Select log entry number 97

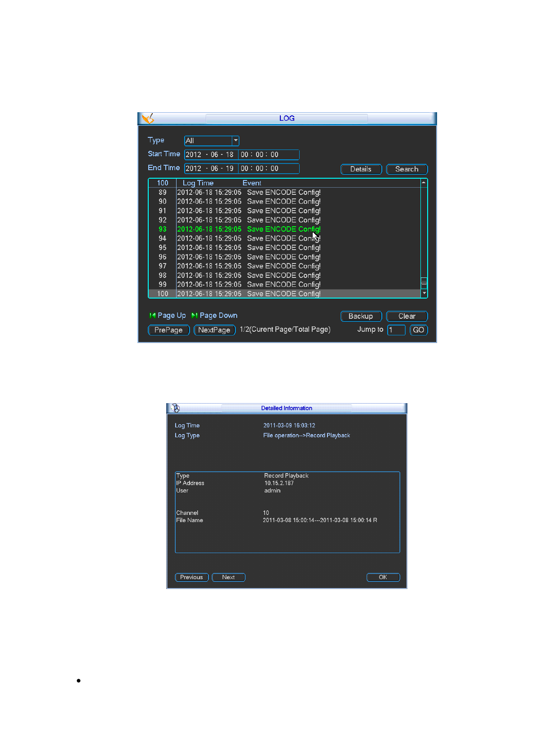tap(284, 266)
